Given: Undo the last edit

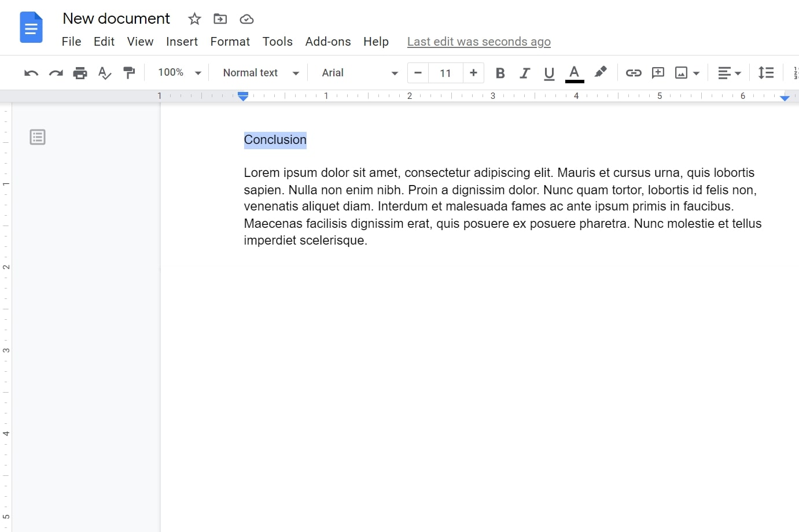Looking at the screenshot, I should (31, 73).
